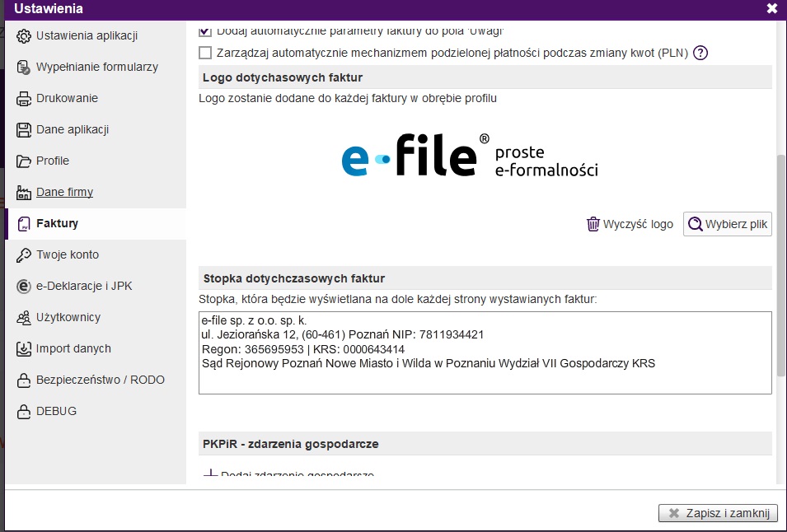Open the Dane firmy settings section

(64, 192)
